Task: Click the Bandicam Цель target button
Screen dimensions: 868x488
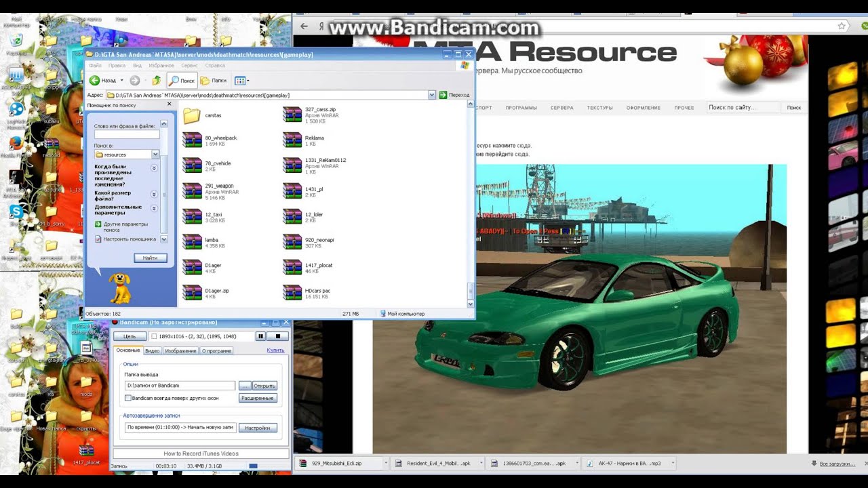Action: 130,336
